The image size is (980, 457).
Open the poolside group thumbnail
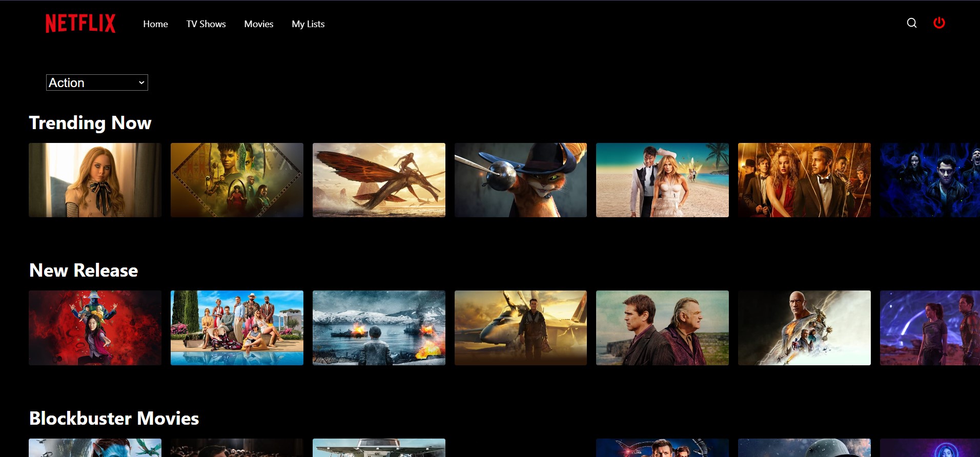coord(237,328)
